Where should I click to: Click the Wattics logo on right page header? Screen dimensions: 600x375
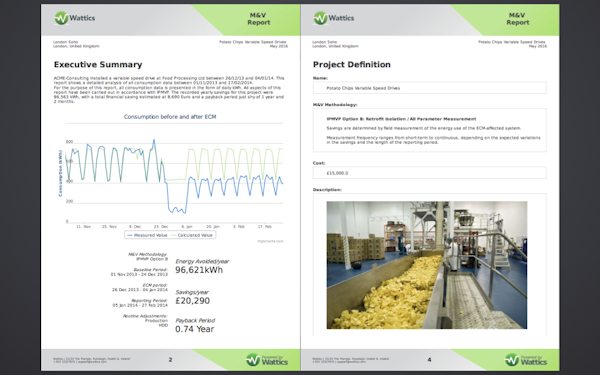pos(334,18)
